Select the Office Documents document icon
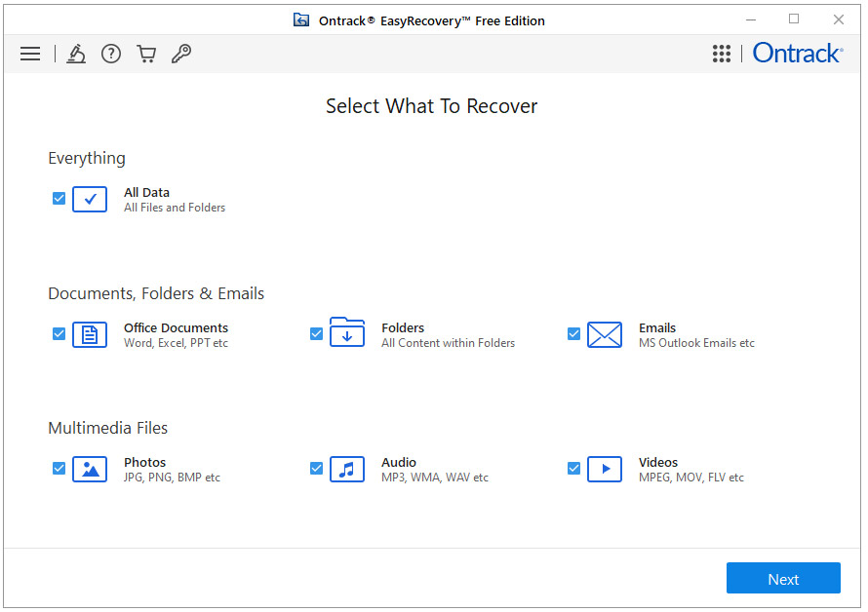The image size is (868, 612). pyautogui.click(x=89, y=334)
